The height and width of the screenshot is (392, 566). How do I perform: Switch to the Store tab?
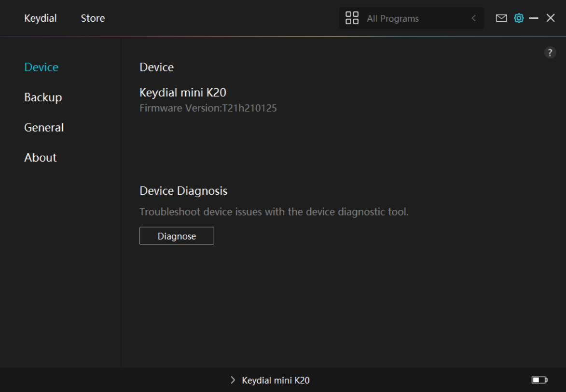click(93, 18)
